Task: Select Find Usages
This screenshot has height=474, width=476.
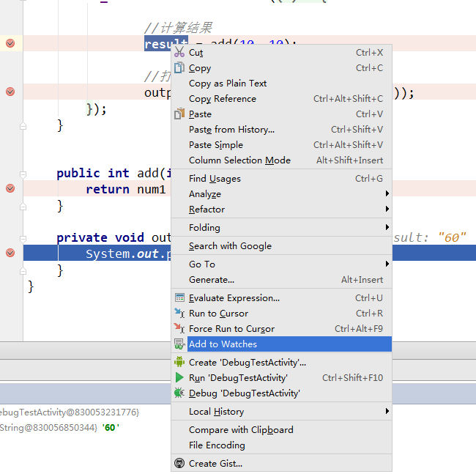Action: 281,179
